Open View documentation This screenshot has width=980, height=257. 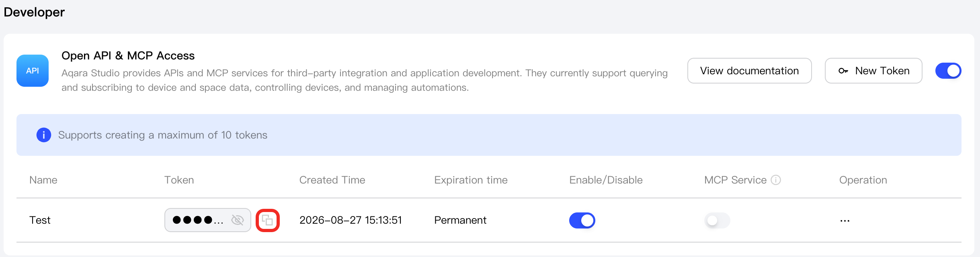pos(749,71)
